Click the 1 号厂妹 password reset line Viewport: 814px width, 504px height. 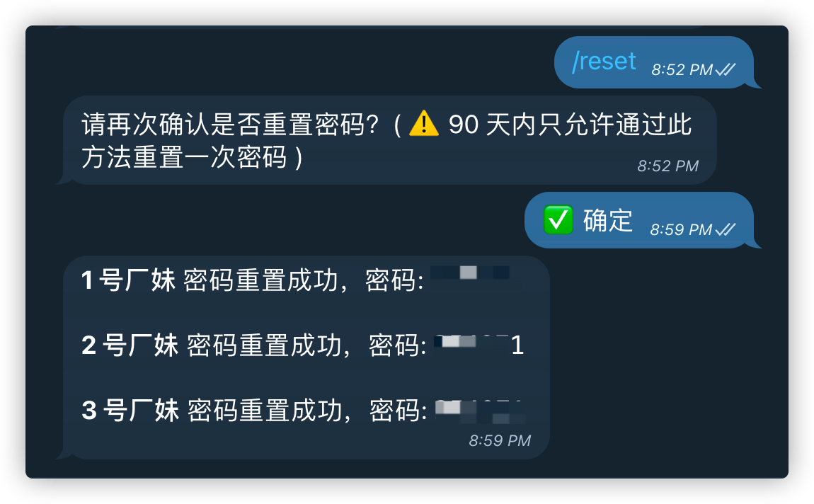point(295,280)
